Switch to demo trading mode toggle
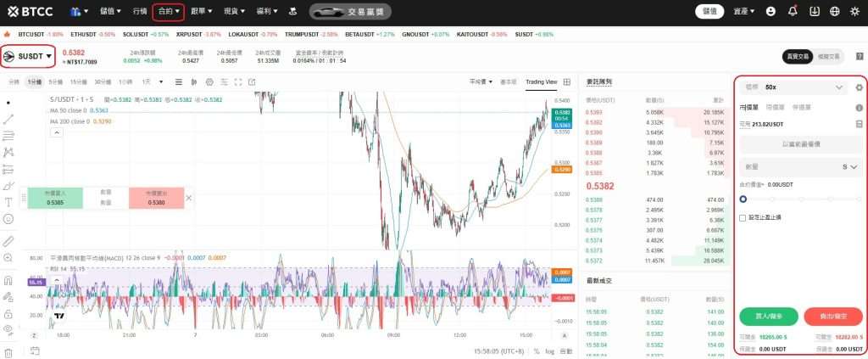 point(830,56)
